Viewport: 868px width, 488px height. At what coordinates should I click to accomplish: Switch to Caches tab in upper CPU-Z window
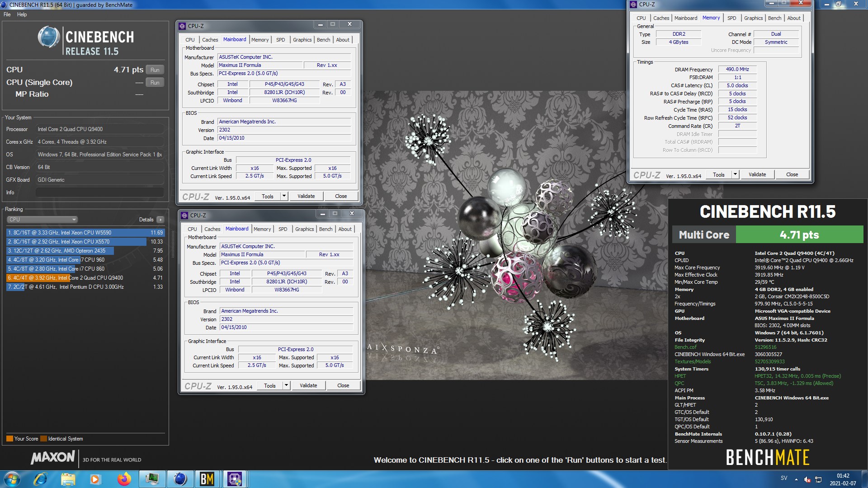click(210, 40)
